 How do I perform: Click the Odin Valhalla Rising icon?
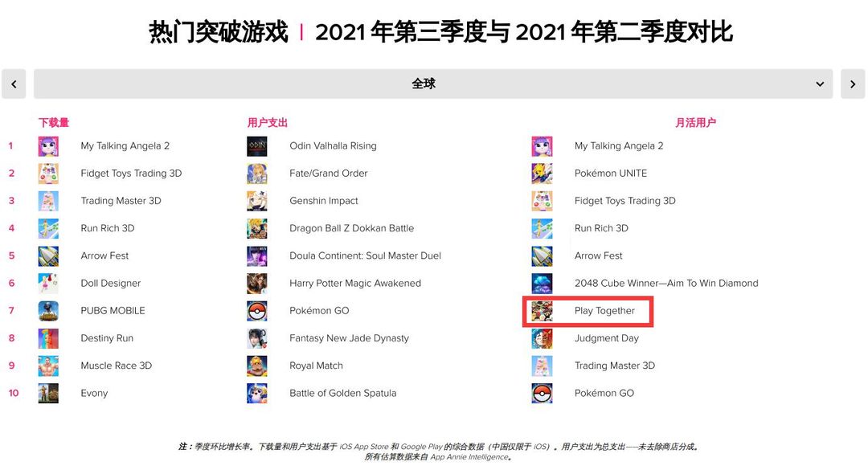pyautogui.click(x=257, y=146)
